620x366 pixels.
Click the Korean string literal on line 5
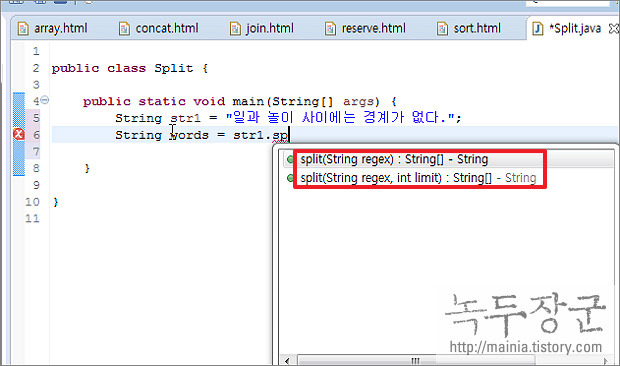tap(340, 117)
